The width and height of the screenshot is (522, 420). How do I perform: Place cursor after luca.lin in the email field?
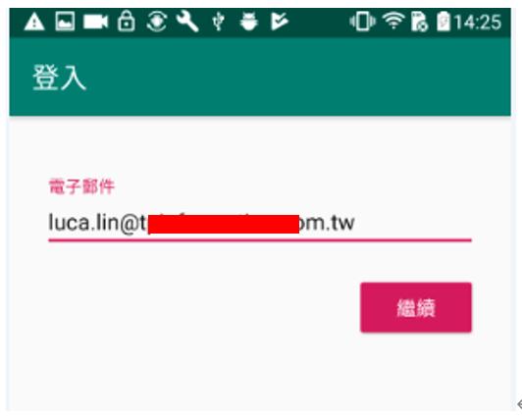click(119, 223)
